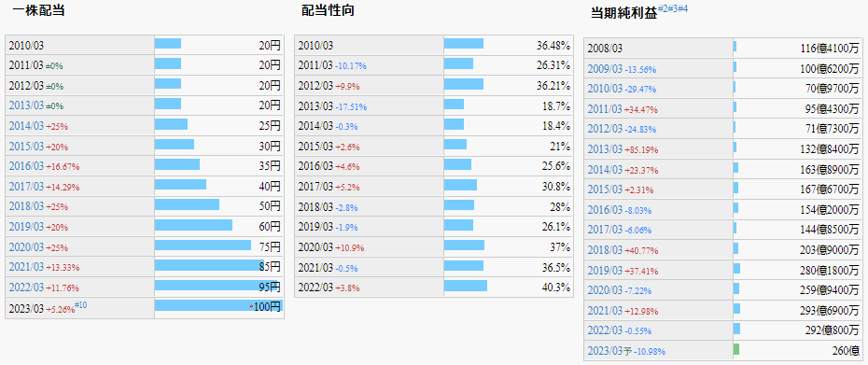Select the 100億6200万 net income value

[x=830, y=68]
